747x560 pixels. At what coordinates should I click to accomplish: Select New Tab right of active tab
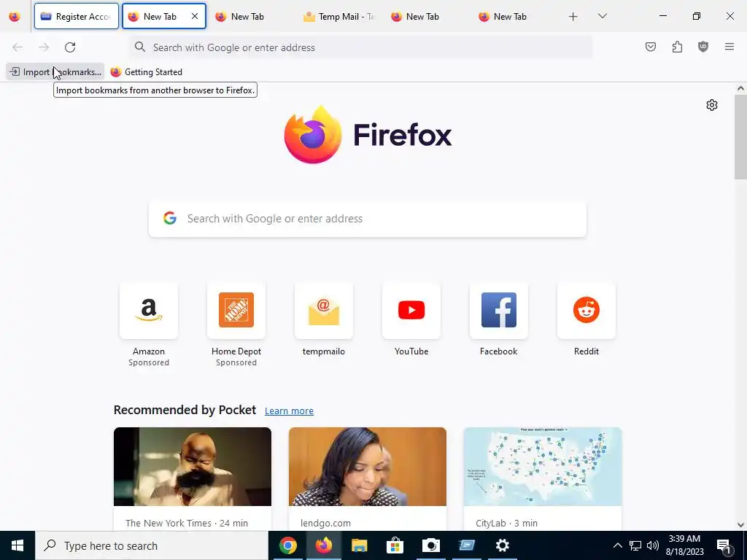(x=252, y=16)
